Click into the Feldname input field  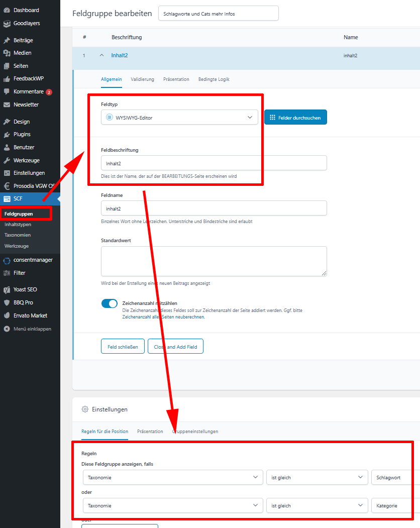tap(214, 208)
